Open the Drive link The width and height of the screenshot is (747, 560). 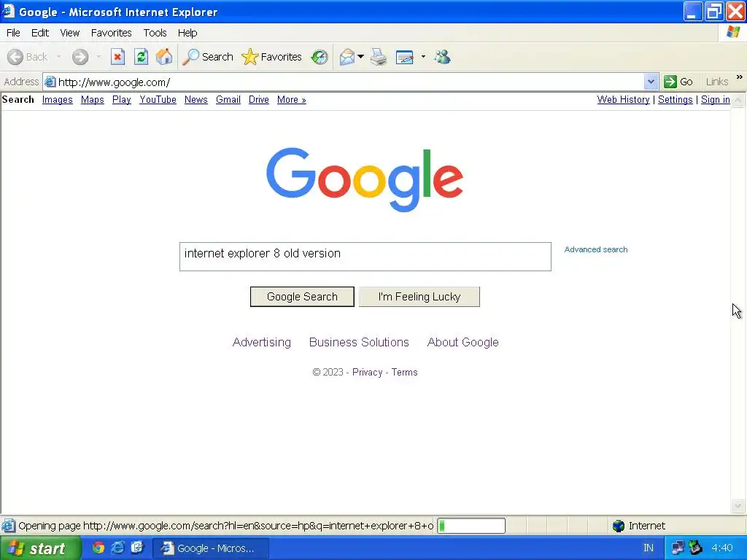[x=259, y=99]
